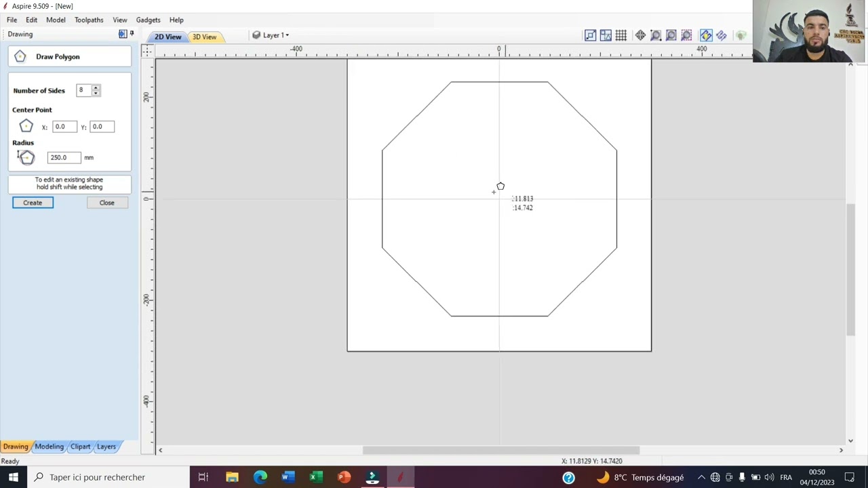The height and width of the screenshot is (488, 868).
Task: Increase Number of Sides with up arrow
Action: 96,87
